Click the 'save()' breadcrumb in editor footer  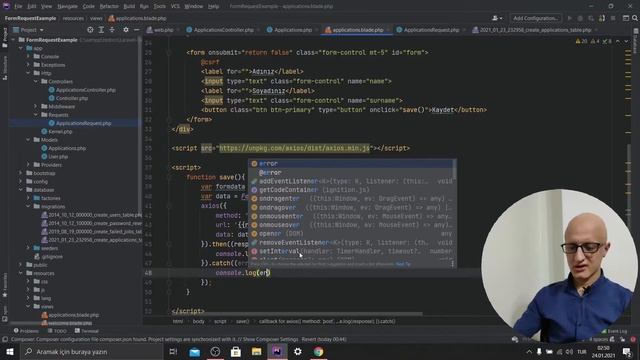[242, 321]
